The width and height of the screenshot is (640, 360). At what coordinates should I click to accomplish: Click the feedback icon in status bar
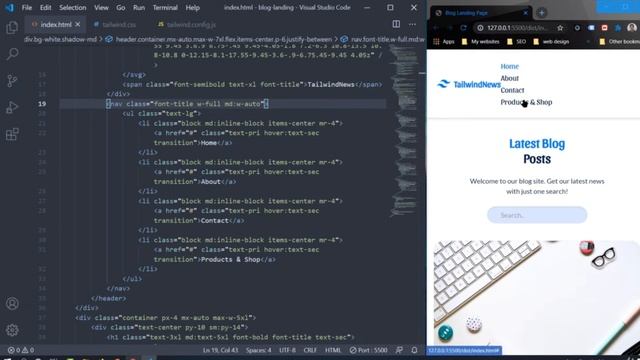click(399, 350)
